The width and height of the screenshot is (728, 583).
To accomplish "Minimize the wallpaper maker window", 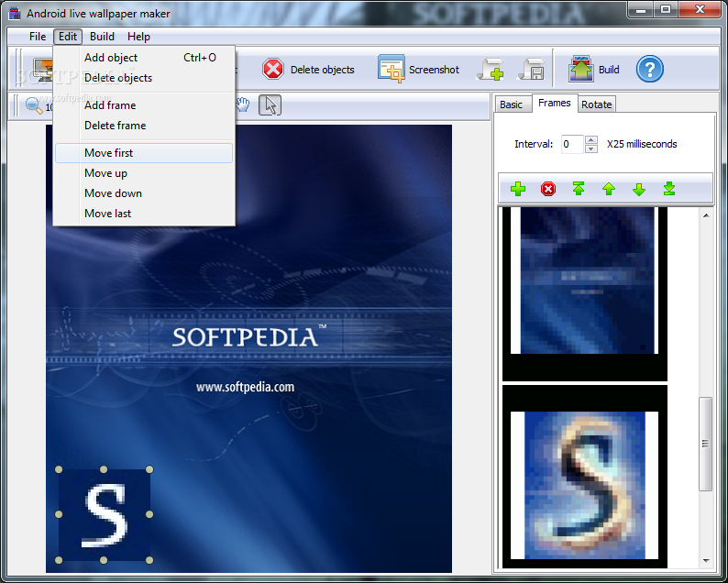I will (x=641, y=10).
